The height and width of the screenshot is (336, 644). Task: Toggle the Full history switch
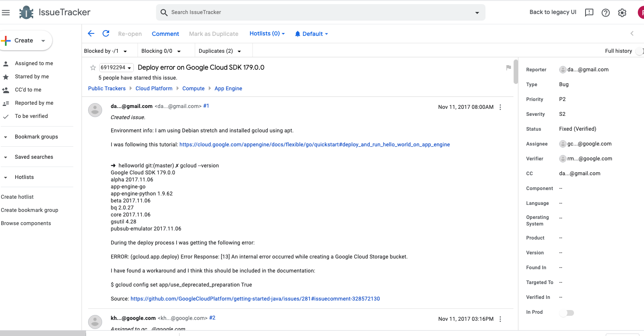(639, 51)
